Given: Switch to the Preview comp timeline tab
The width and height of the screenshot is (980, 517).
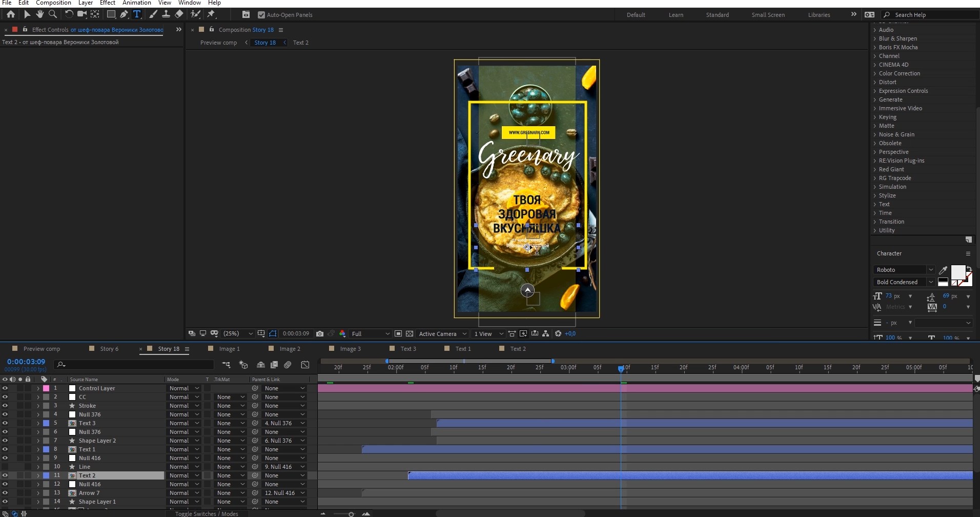Looking at the screenshot, I should pos(42,349).
